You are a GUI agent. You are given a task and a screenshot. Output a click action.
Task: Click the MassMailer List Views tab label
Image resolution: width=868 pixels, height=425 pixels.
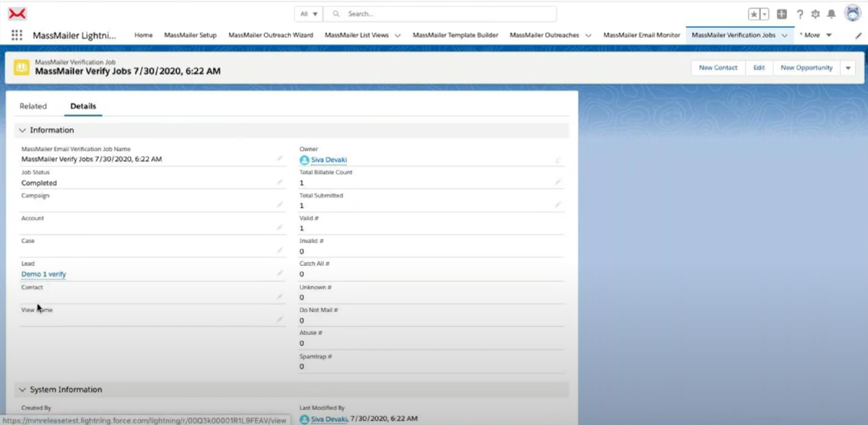click(x=357, y=35)
